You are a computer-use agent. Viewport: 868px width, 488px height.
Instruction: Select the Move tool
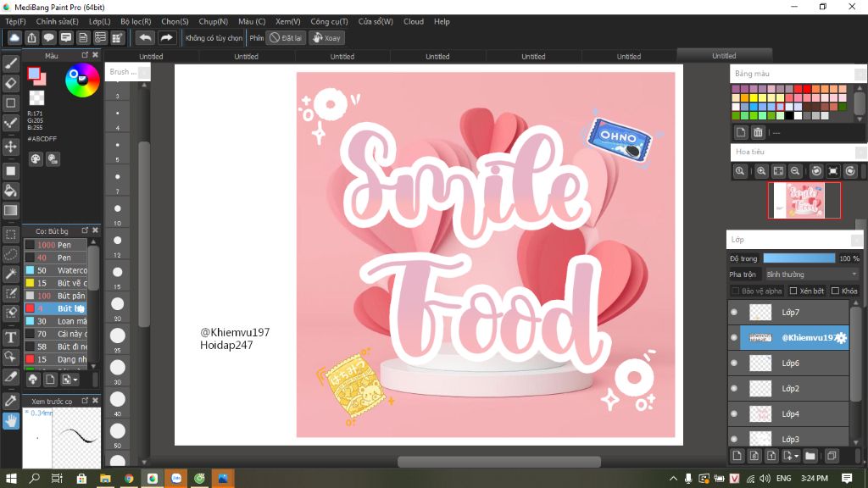coord(10,147)
